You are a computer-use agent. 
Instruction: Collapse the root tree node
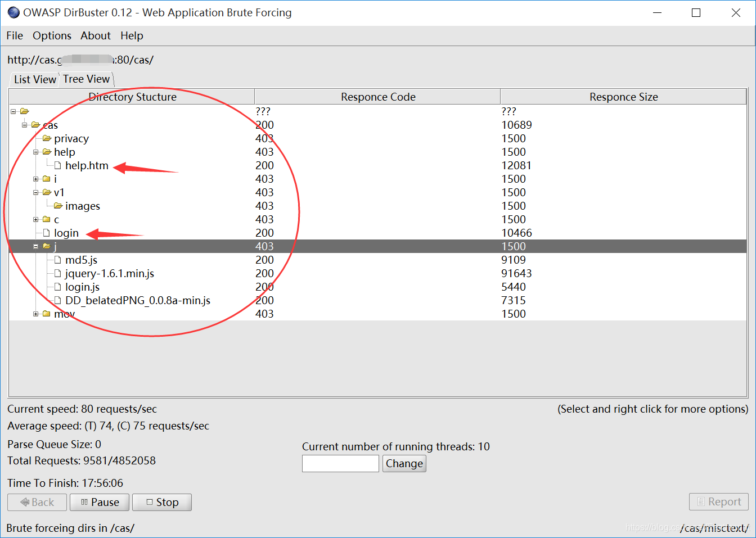pyautogui.click(x=13, y=111)
